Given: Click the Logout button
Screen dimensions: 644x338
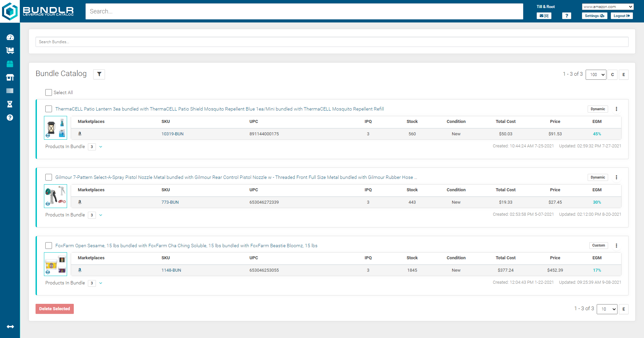Looking at the screenshot, I should tap(622, 16).
